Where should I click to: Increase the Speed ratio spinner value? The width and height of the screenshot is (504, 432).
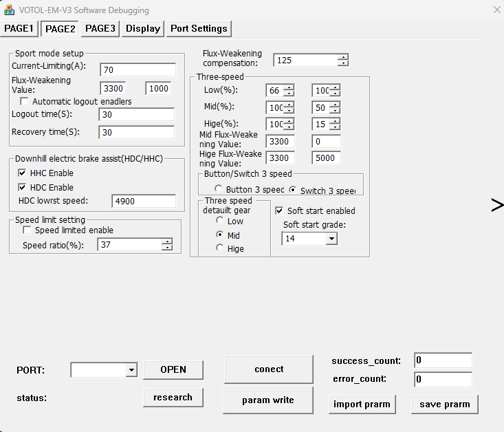click(167, 241)
